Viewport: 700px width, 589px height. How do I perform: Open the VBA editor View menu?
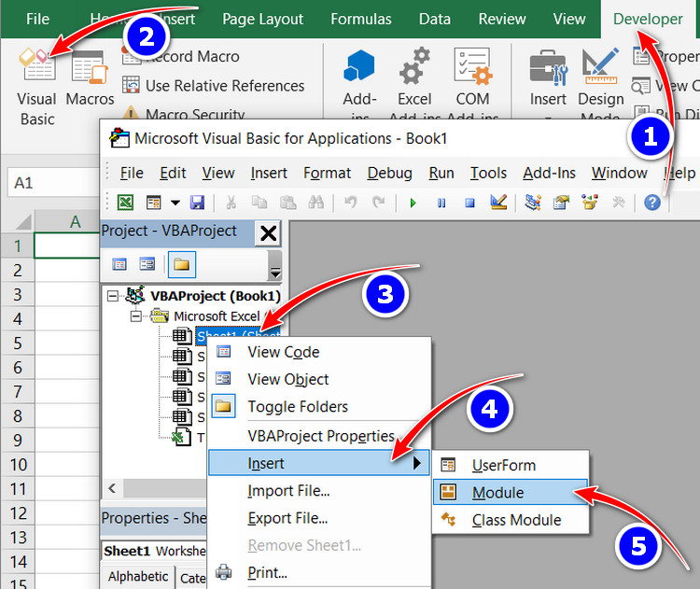217,173
